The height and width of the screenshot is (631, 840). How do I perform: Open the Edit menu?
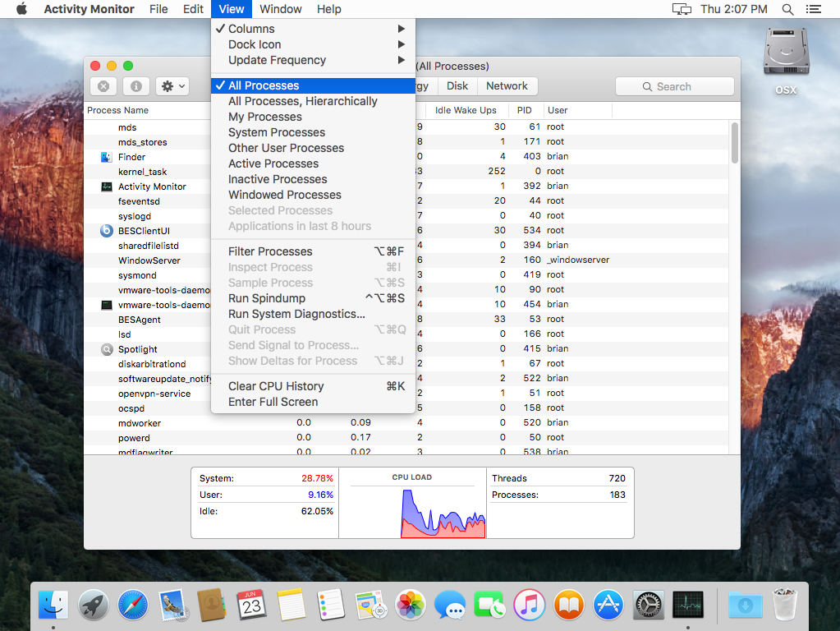[193, 9]
